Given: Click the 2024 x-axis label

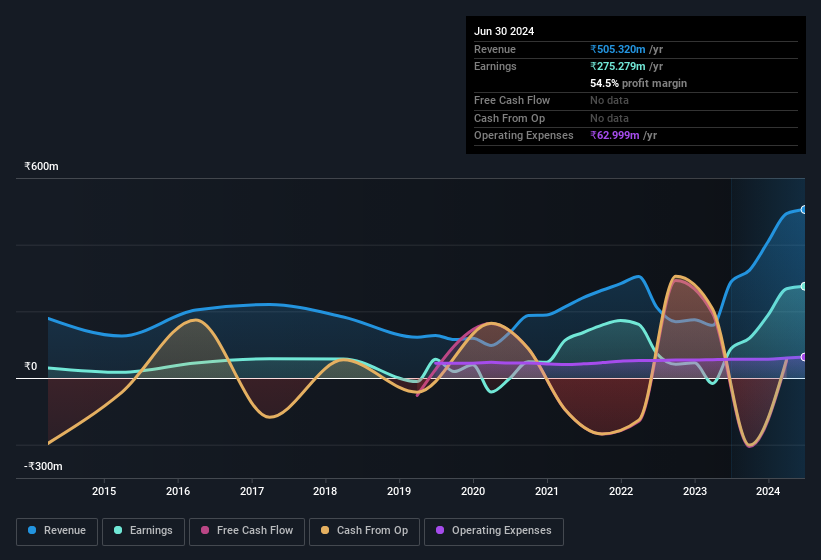Looking at the screenshot, I should coord(768,491).
